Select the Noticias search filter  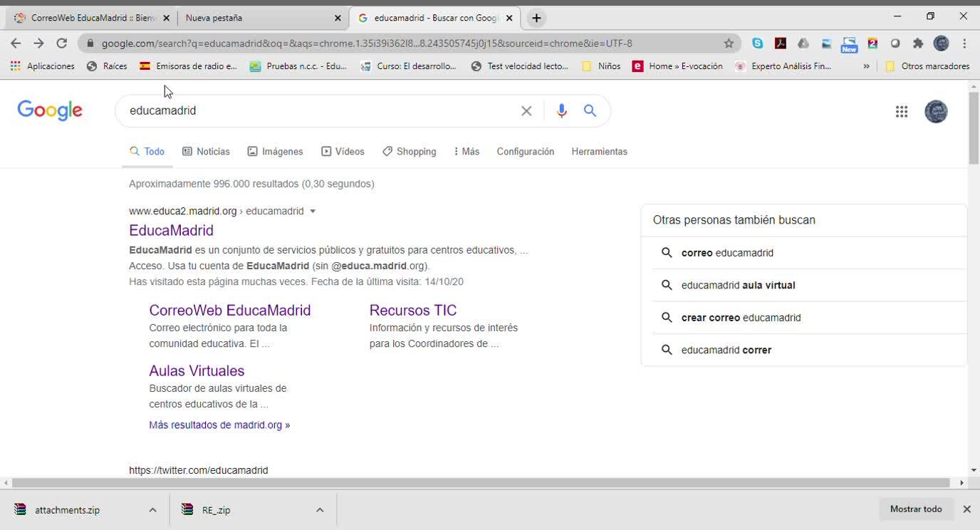[x=206, y=152]
